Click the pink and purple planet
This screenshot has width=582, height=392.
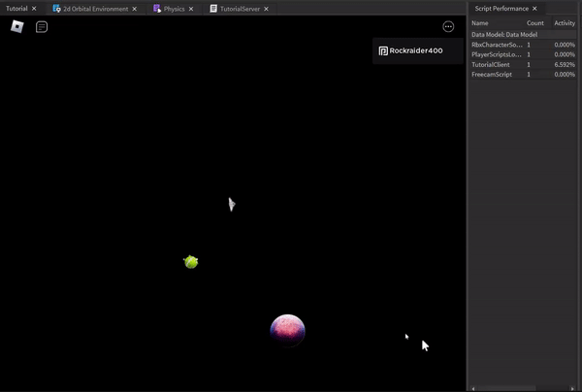click(288, 331)
